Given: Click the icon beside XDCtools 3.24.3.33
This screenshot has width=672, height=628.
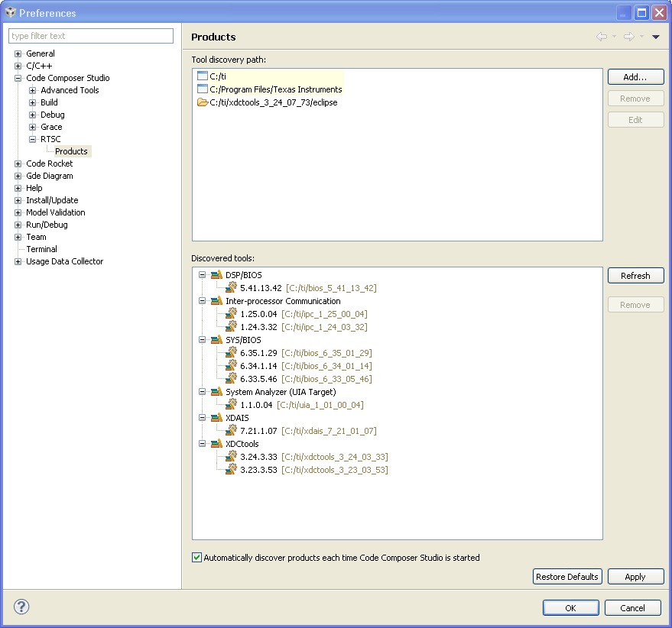Looking at the screenshot, I should coord(231,456).
